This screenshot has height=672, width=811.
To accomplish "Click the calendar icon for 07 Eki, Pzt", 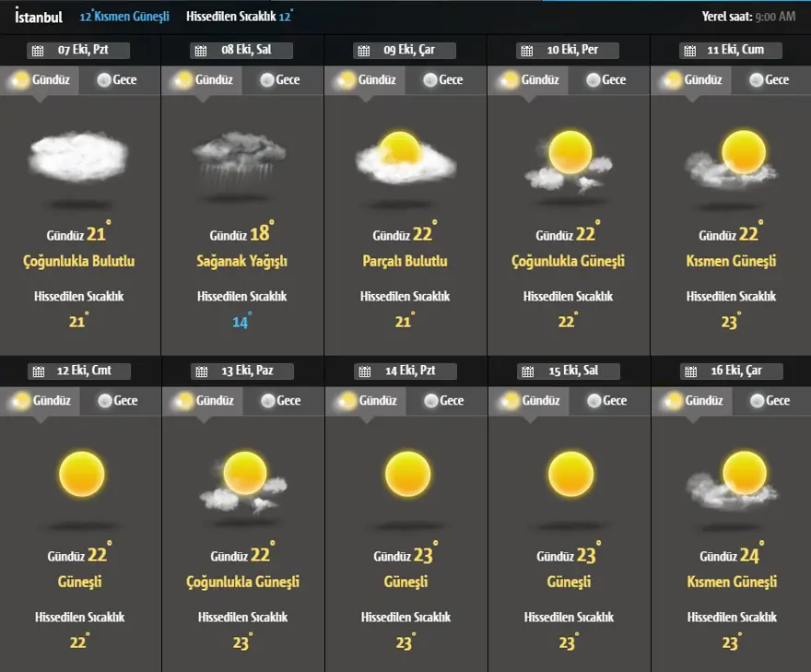I will coord(38,51).
